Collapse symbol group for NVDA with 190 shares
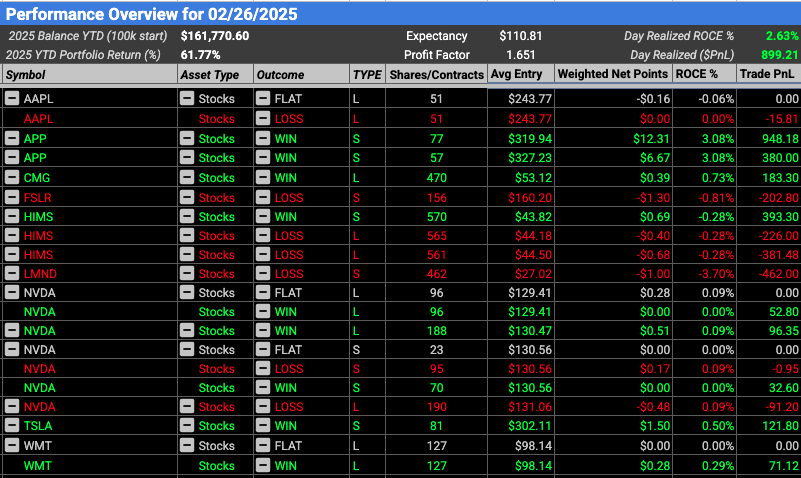 (x=12, y=407)
